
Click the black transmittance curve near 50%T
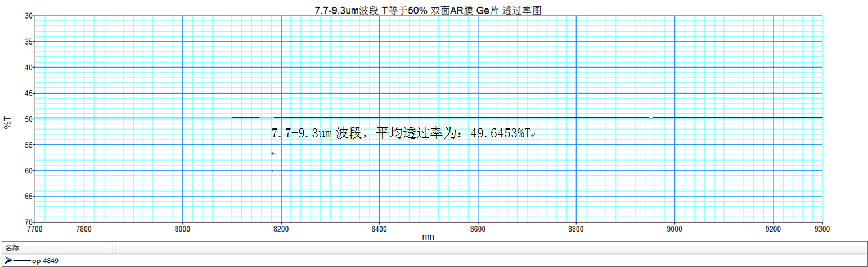click(x=429, y=117)
